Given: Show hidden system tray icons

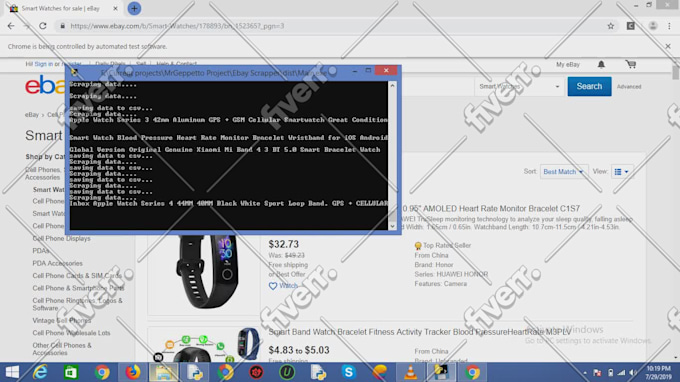Looking at the screenshot, I should (585, 373).
